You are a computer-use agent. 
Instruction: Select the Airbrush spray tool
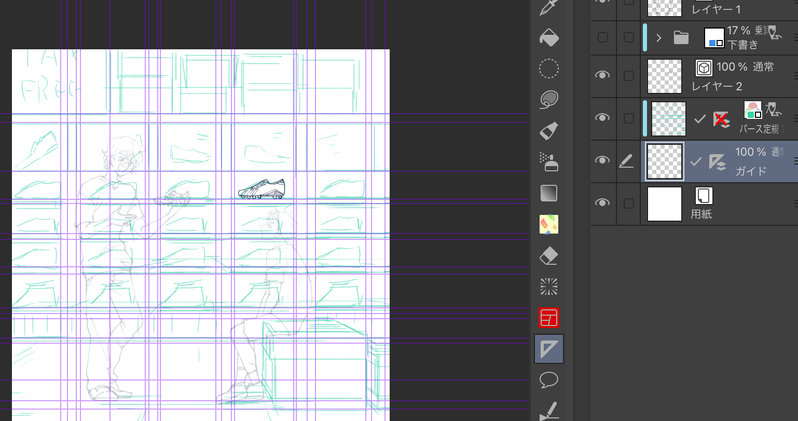pyautogui.click(x=549, y=162)
